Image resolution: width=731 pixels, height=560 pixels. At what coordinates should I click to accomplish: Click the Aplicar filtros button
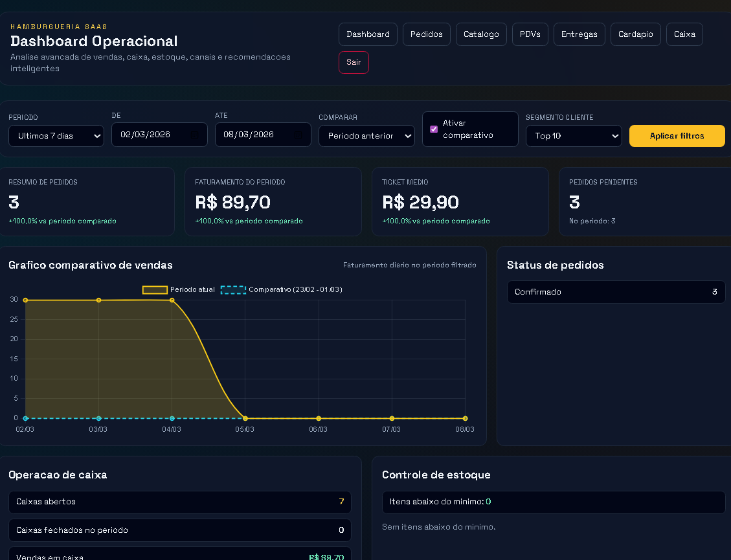[x=677, y=136]
